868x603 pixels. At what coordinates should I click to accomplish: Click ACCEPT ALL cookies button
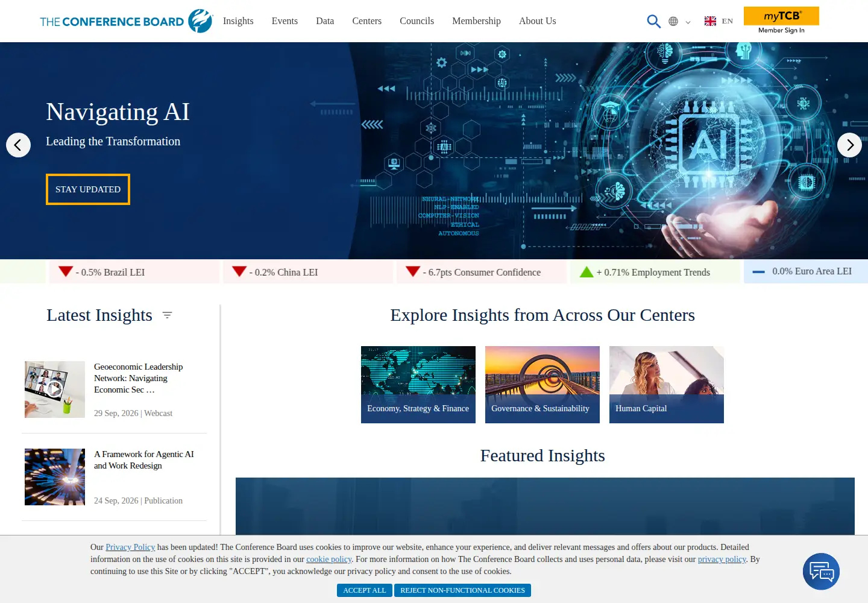pos(365,590)
